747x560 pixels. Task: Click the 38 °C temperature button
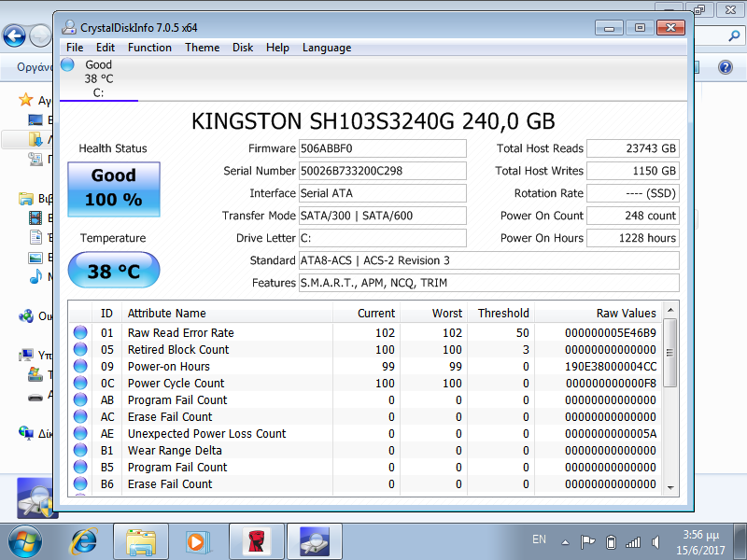coord(114,270)
